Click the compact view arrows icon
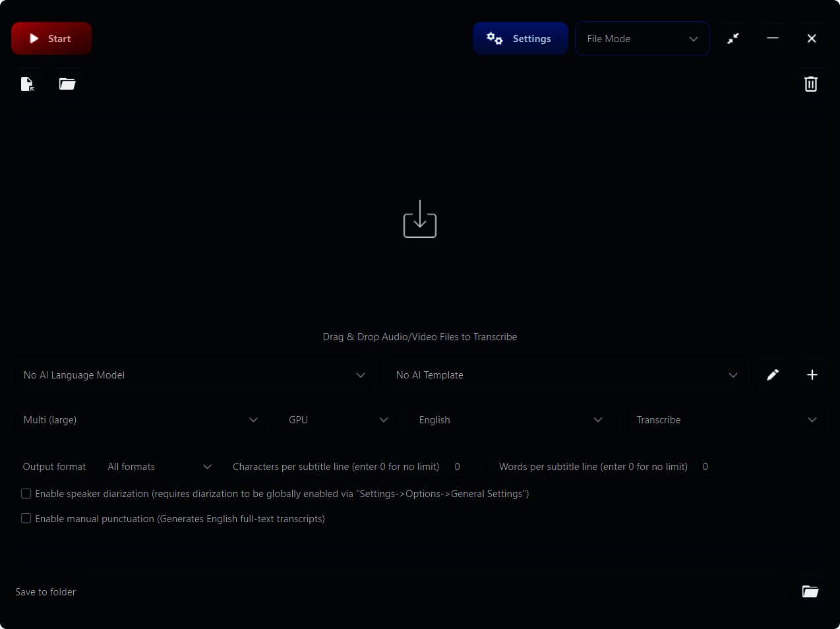Screen dimensions: 840x629 733,39
